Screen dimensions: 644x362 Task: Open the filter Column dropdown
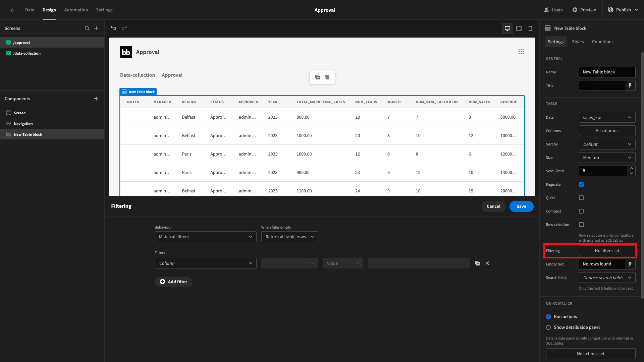pyautogui.click(x=205, y=263)
